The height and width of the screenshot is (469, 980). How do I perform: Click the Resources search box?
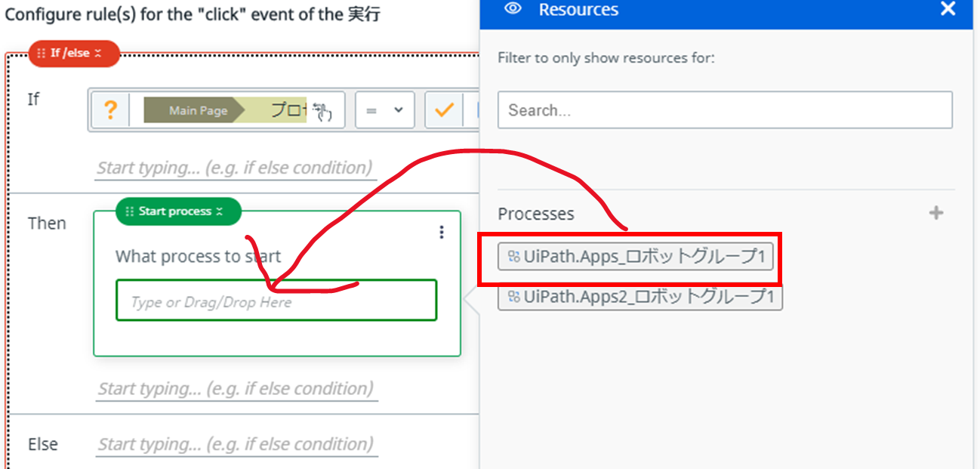click(725, 110)
